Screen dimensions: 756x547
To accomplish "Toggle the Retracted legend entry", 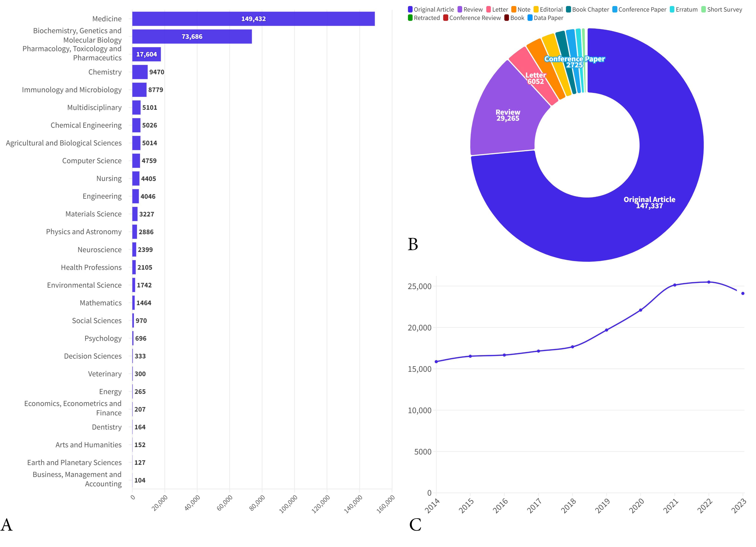I will [x=424, y=18].
